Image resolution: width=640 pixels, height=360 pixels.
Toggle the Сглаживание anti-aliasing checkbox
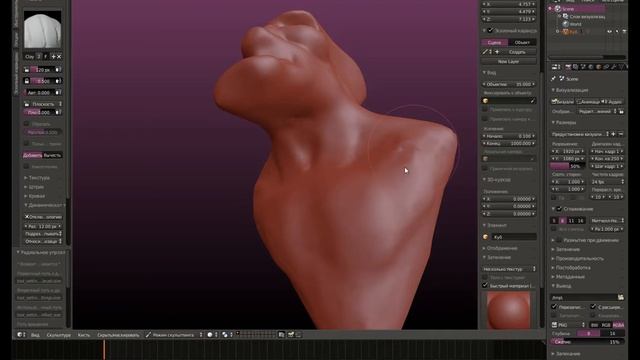click(x=559, y=209)
